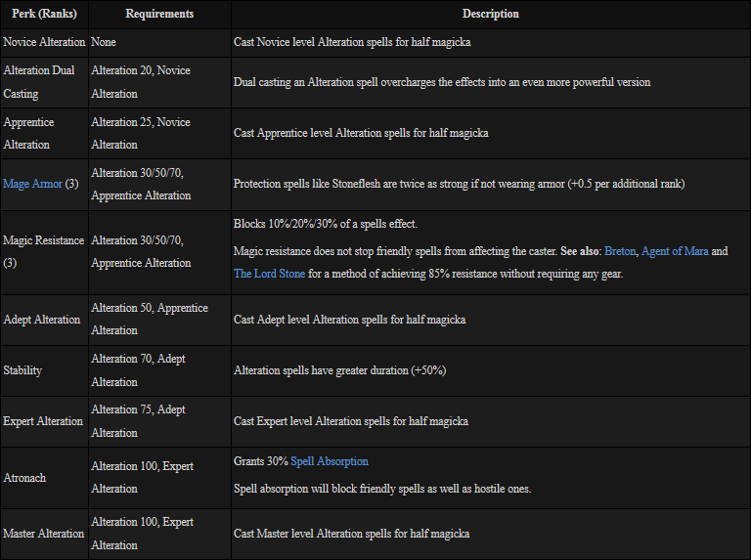Viewport: 751px width, 560px height.
Task: Select the Atronach perk name
Action: click(24, 478)
